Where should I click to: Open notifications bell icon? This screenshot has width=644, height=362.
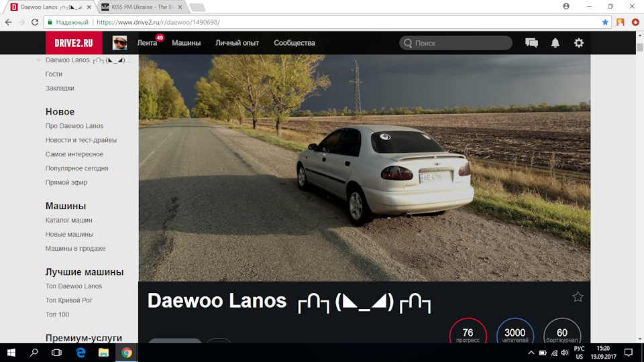(x=555, y=43)
